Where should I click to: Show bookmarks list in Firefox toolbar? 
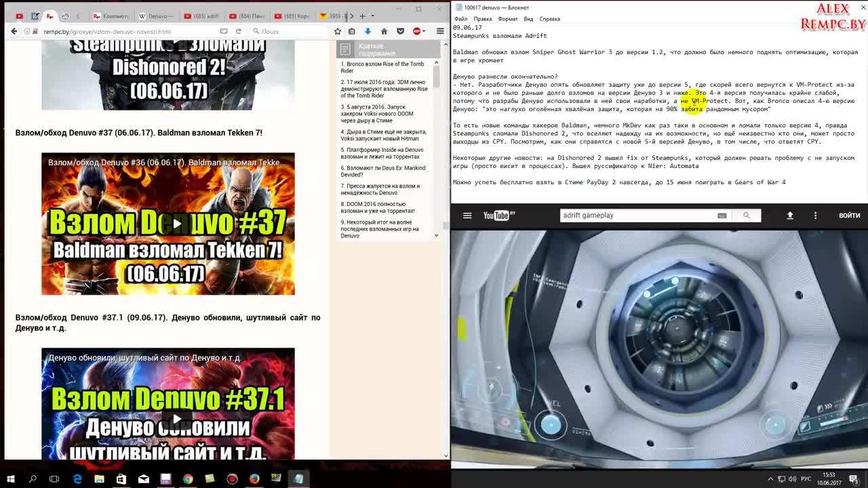pyautogui.click(x=351, y=31)
